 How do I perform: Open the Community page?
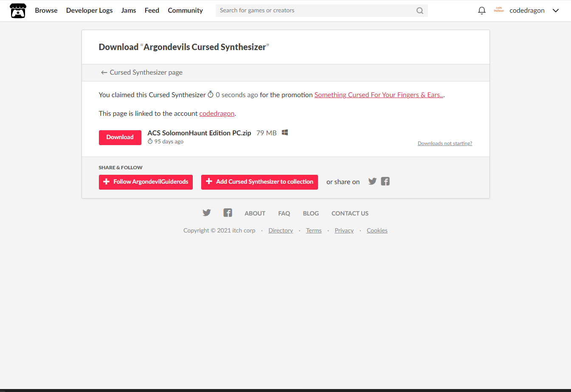coord(186,11)
